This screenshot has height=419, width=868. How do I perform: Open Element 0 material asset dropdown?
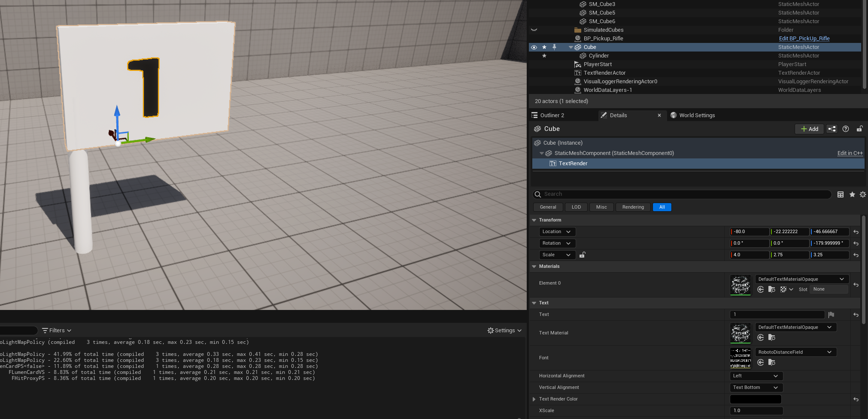(802, 279)
